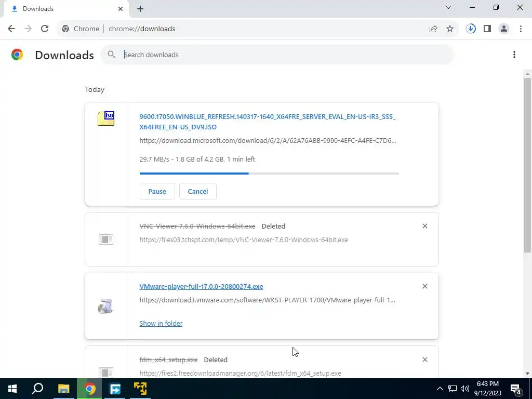
Task: Click the files03.tchspt.com VNC-Viewer URL
Action: click(x=244, y=240)
